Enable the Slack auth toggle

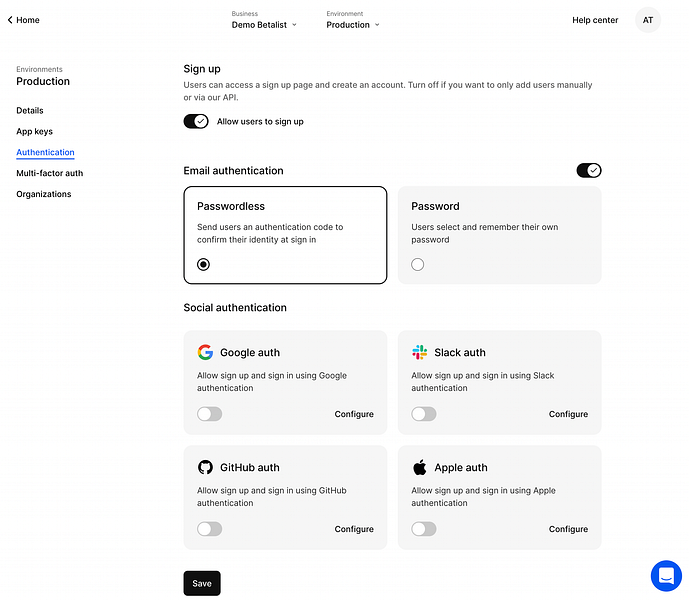[x=424, y=414]
